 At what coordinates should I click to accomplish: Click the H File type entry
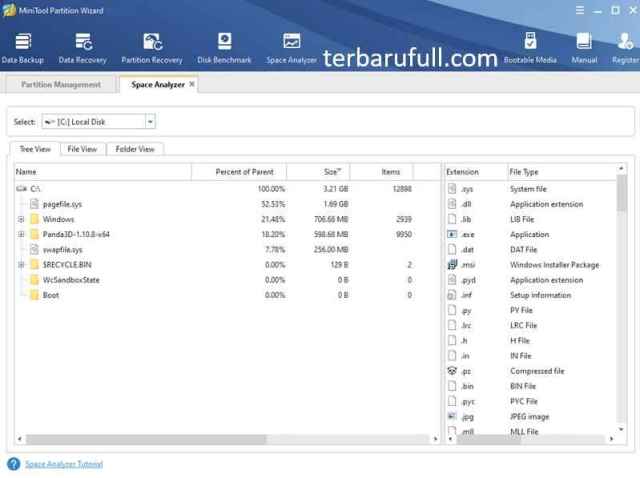coord(520,340)
